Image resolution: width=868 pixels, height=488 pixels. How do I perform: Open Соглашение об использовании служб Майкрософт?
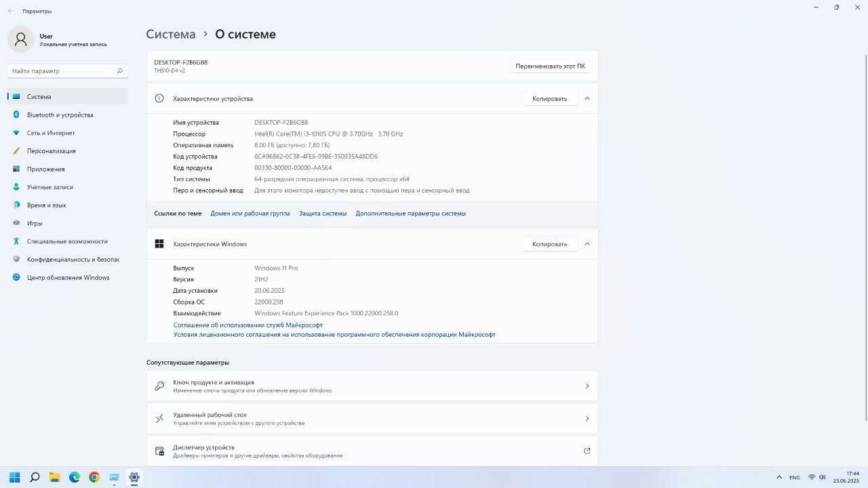click(248, 325)
